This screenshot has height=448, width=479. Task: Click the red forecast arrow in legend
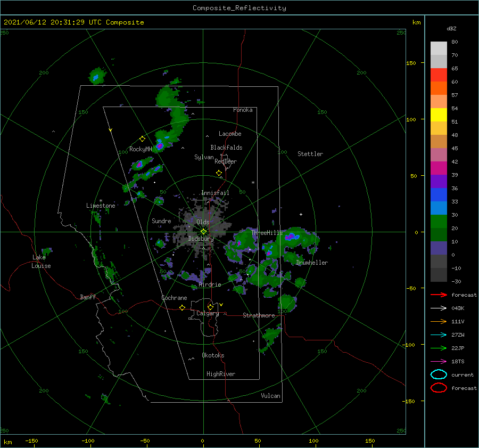point(439,295)
